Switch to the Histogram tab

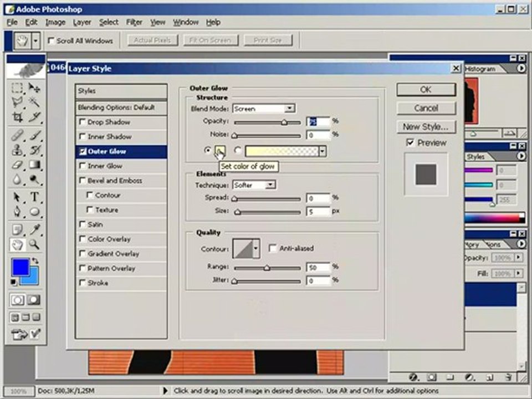click(x=480, y=69)
